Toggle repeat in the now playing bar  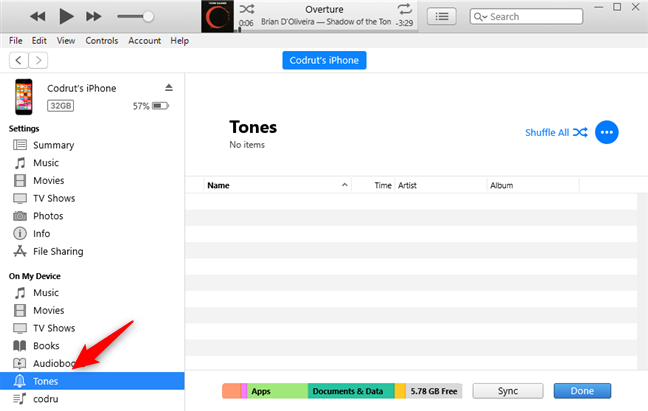click(404, 9)
